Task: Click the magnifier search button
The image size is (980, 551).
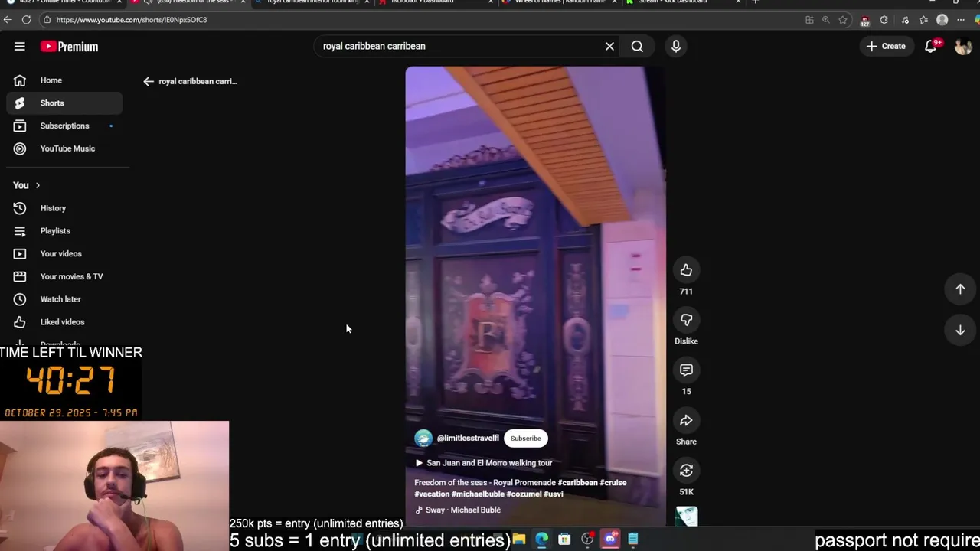Action: (637, 47)
